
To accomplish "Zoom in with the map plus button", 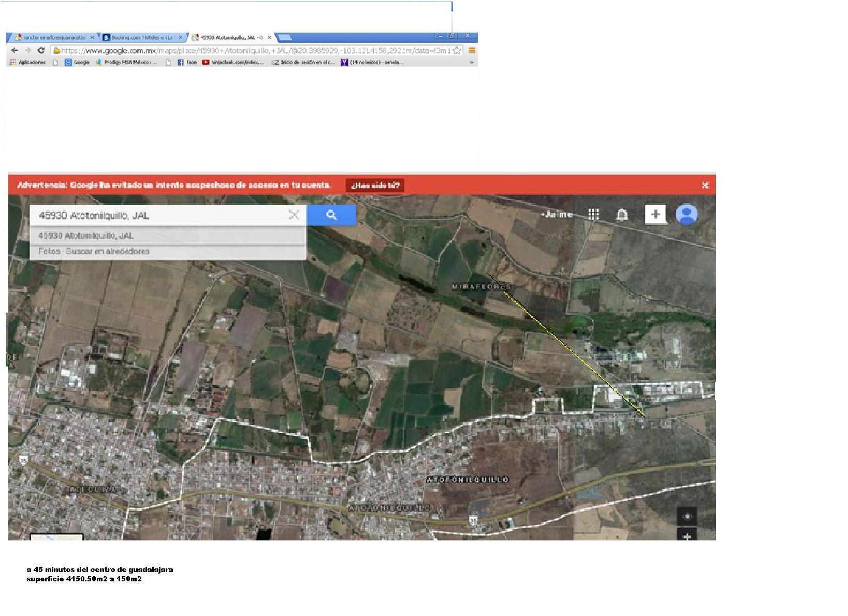I will [x=687, y=536].
